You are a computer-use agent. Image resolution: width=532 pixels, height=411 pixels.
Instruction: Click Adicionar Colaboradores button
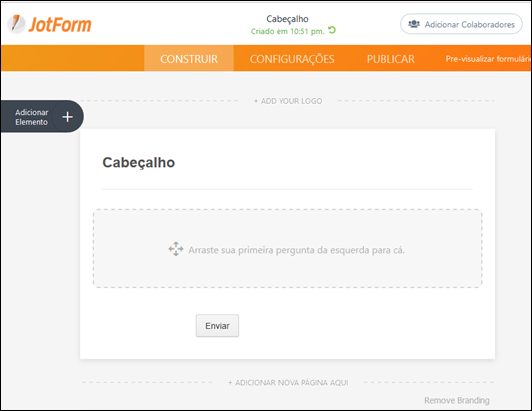(461, 24)
